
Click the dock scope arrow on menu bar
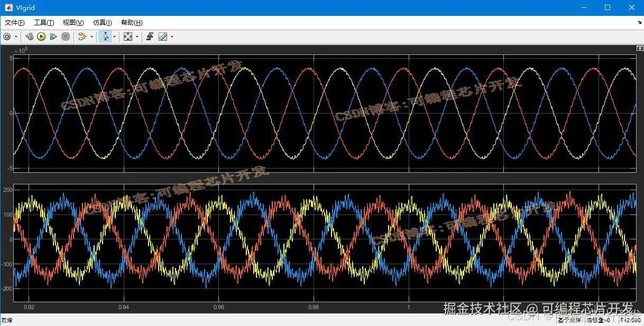[x=639, y=23]
